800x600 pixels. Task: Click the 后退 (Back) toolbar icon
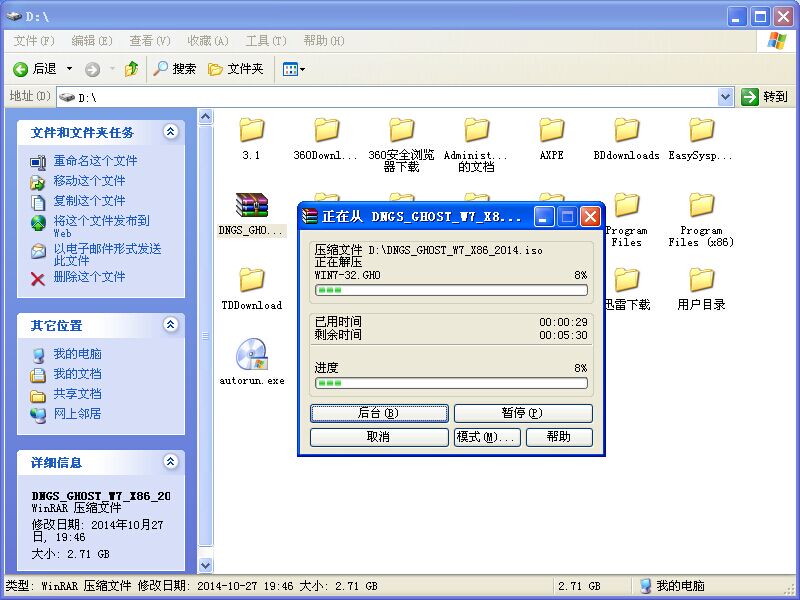pos(35,70)
